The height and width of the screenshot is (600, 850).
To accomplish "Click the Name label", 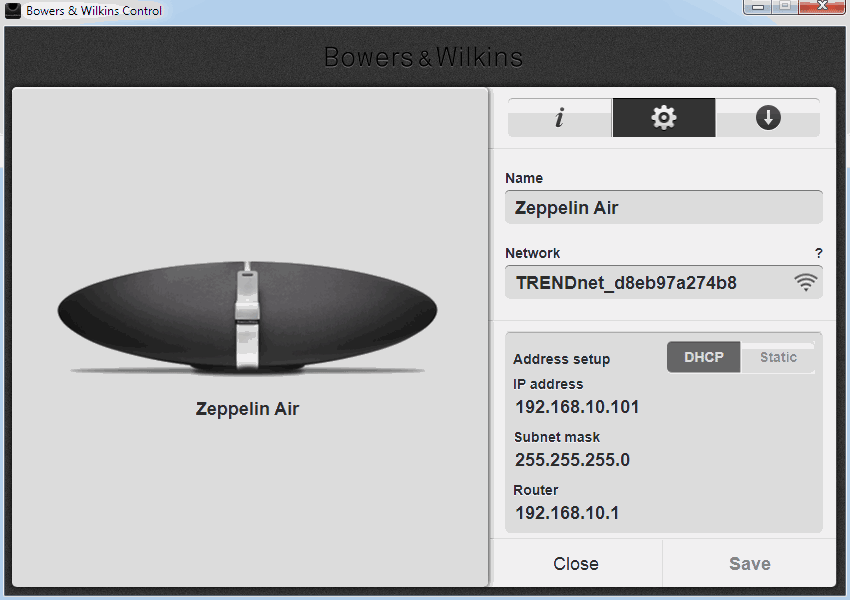I will [524, 178].
